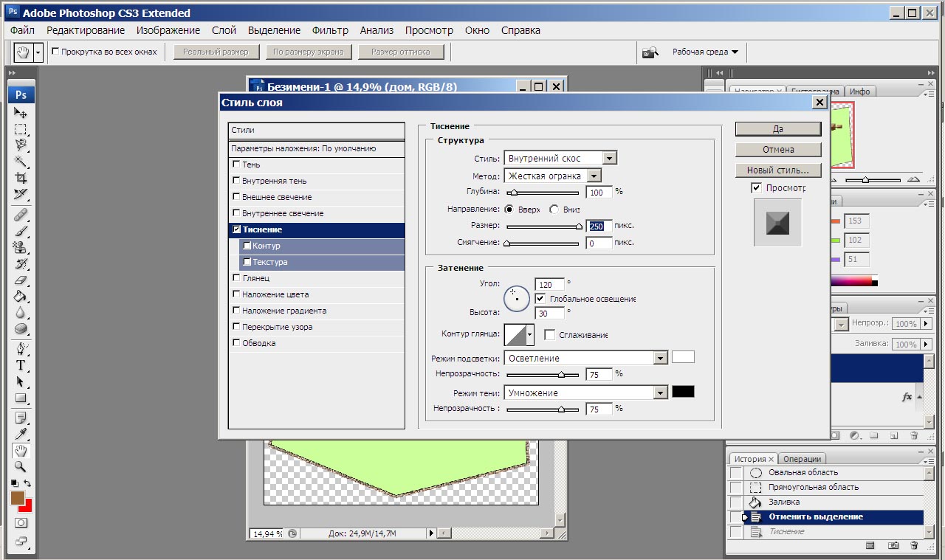Select the Blur tool
This screenshot has height=560, width=945.
21,312
